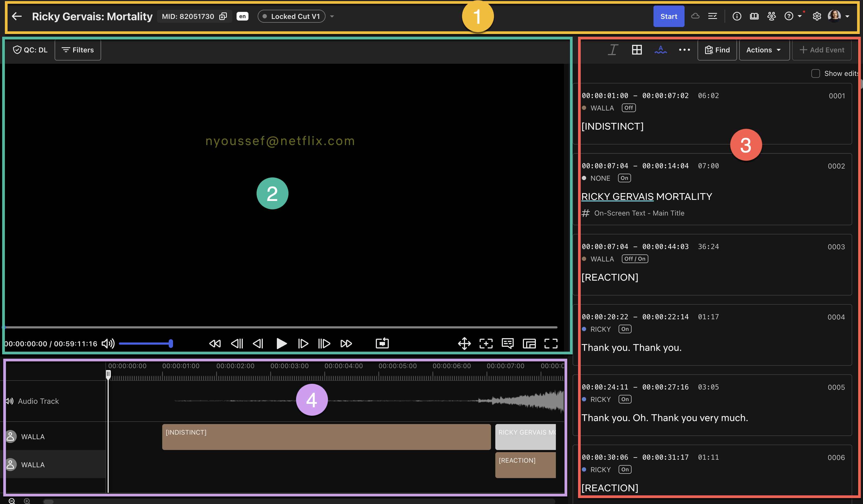
Task: Mute the video volume speaker
Action: click(108, 343)
